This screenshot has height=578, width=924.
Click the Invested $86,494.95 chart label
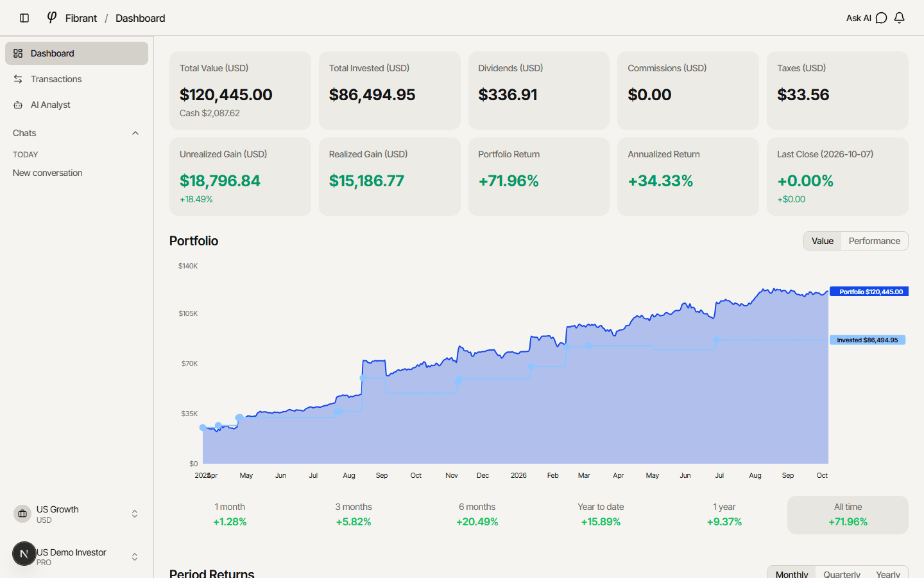point(868,340)
